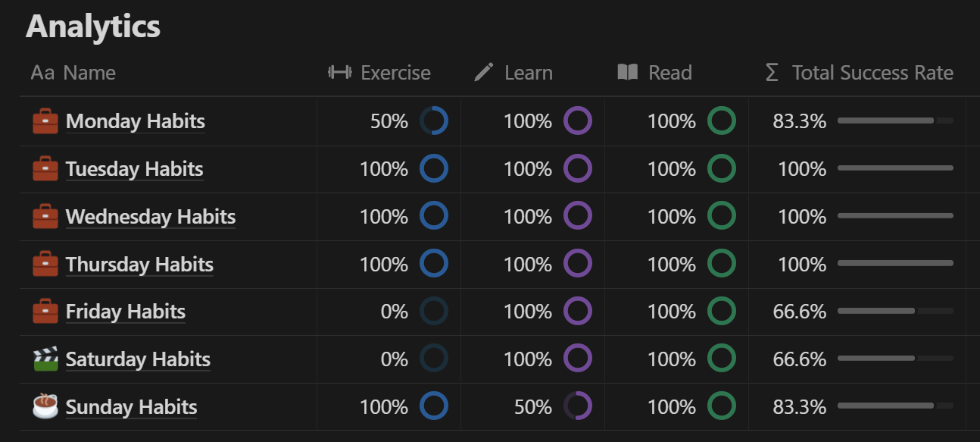Open the Thursday Habits page

(x=139, y=265)
